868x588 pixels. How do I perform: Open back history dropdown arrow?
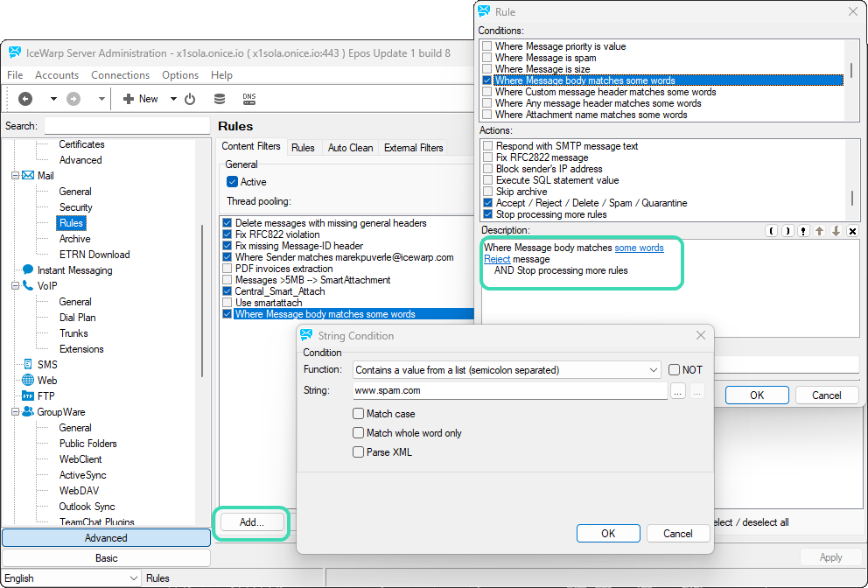coord(53,99)
